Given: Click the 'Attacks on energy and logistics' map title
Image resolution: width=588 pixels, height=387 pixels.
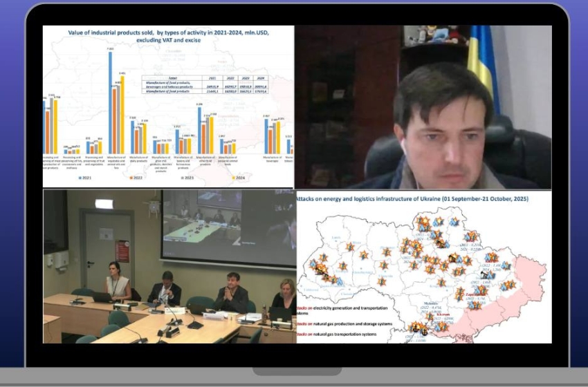Looking at the screenshot, I should coord(412,198).
